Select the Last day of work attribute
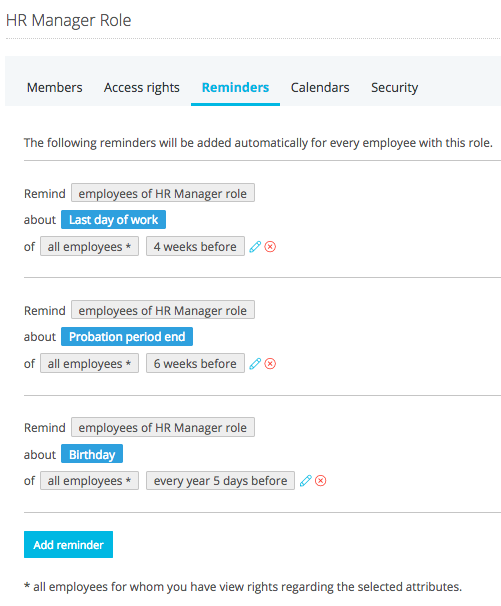The width and height of the screenshot is (501, 606). tap(114, 220)
